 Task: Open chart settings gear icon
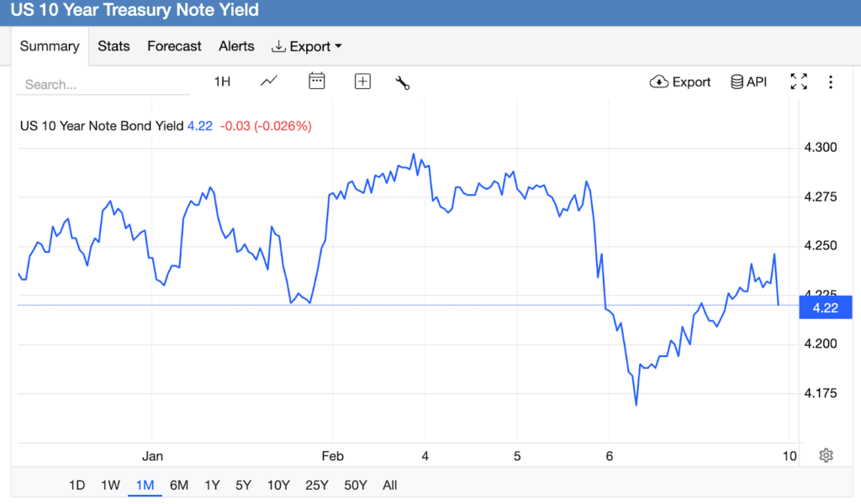point(826,455)
